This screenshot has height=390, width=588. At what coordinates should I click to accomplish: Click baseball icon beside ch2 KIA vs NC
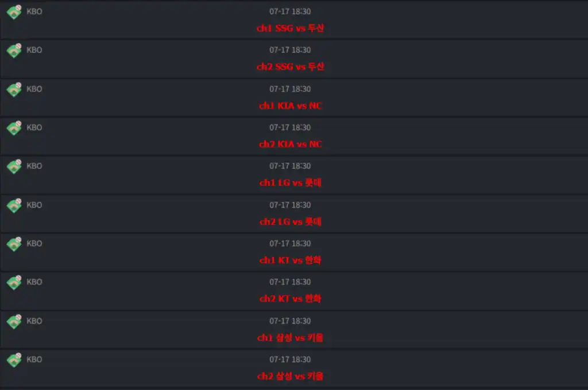(x=14, y=128)
